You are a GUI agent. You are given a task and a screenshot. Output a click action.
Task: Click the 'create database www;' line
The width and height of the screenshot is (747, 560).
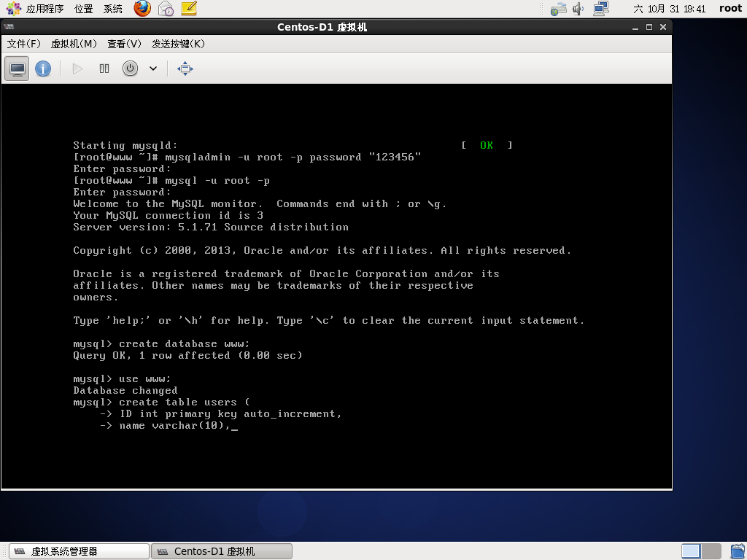161,344
